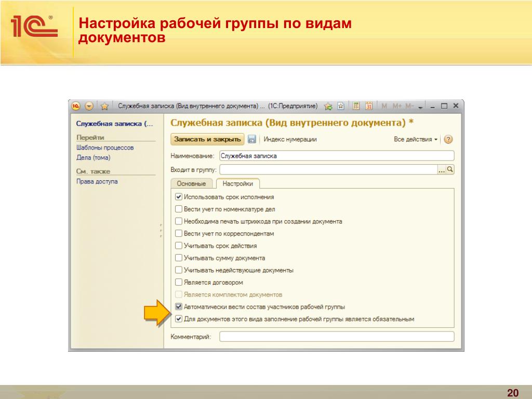This screenshot has width=532, height=399.
Task: Switch to the Основные tab
Action: (x=191, y=183)
